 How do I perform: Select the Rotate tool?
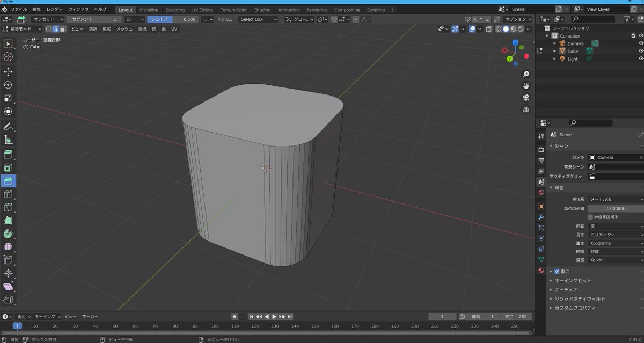pos(8,85)
